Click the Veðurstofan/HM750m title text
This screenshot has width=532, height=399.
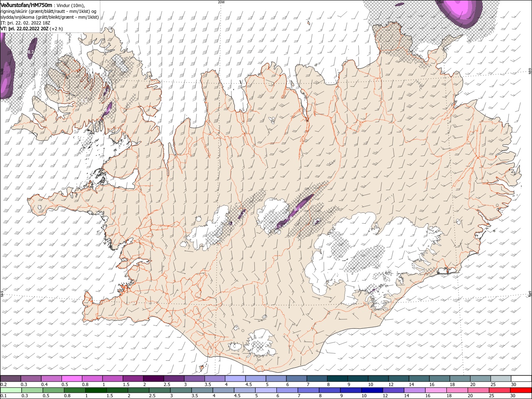(x=27, y=5)
